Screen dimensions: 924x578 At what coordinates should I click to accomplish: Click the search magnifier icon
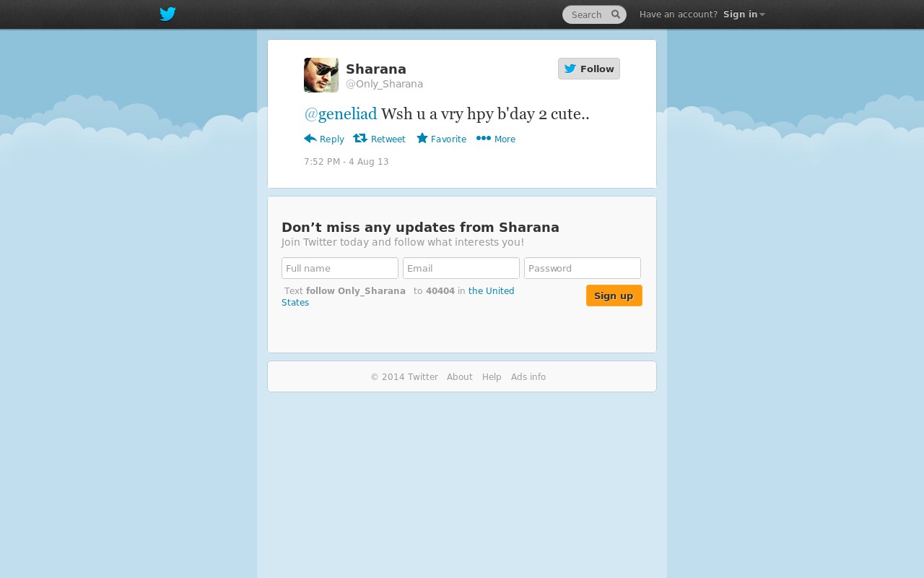[616, 14]
